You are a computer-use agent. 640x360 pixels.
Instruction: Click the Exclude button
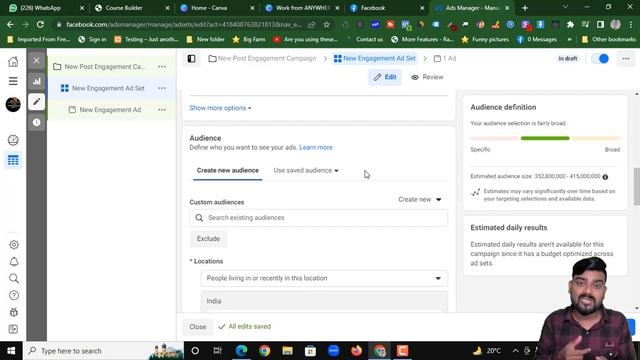click(209, 239)
